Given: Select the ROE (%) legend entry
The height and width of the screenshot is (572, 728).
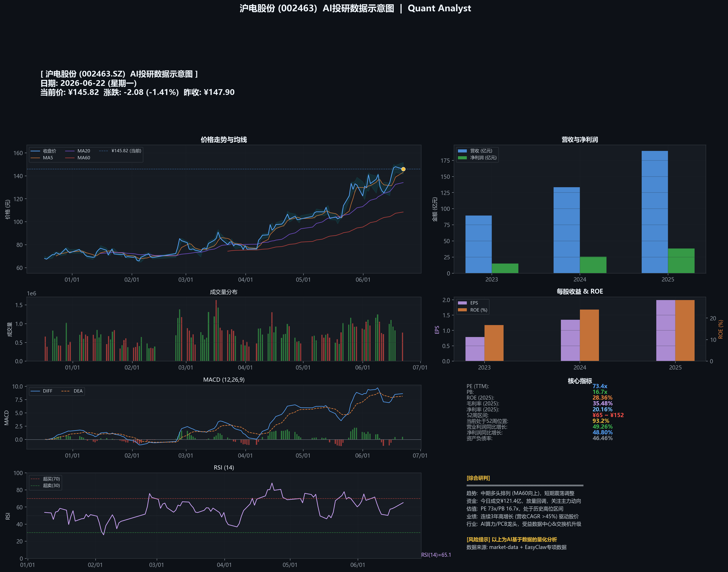Looking at the screenshot, I should click(473, 310).
